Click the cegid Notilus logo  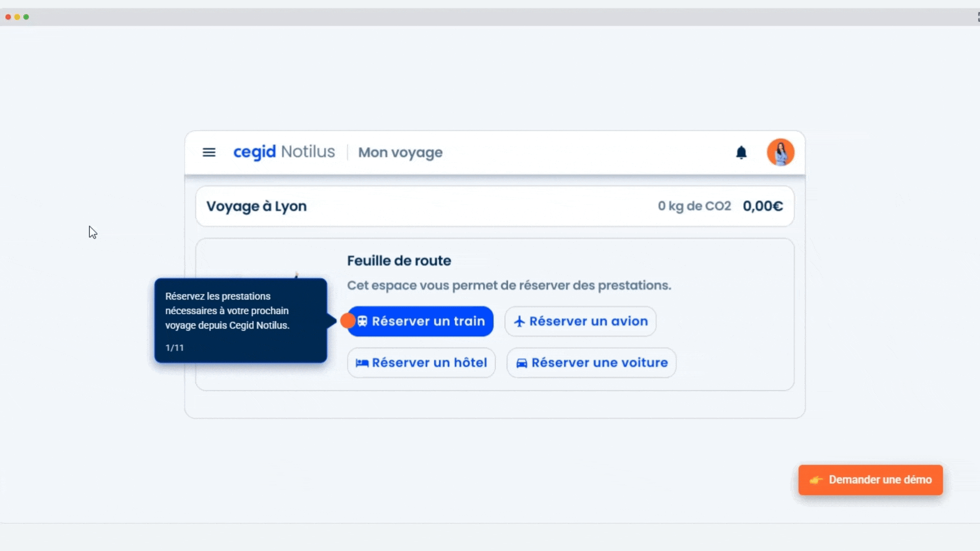coord(284,152)
